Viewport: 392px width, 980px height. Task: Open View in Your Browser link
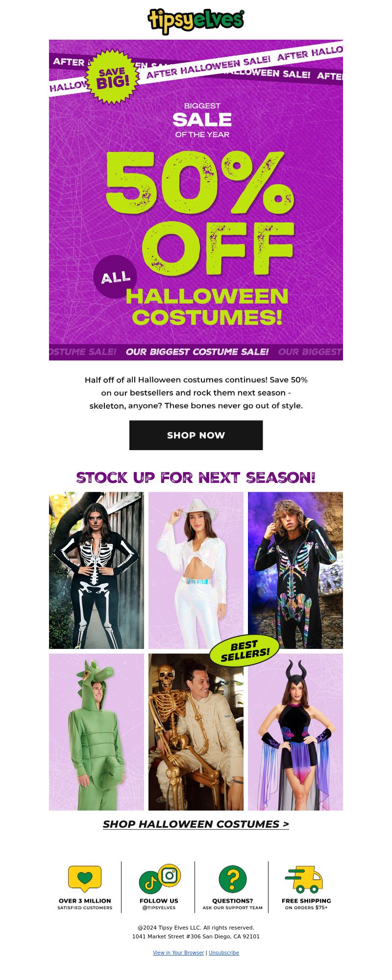[178, 953]
